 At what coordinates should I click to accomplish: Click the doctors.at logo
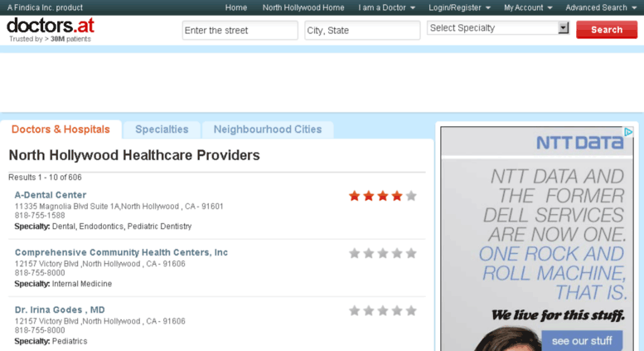(x=51, y=26)
